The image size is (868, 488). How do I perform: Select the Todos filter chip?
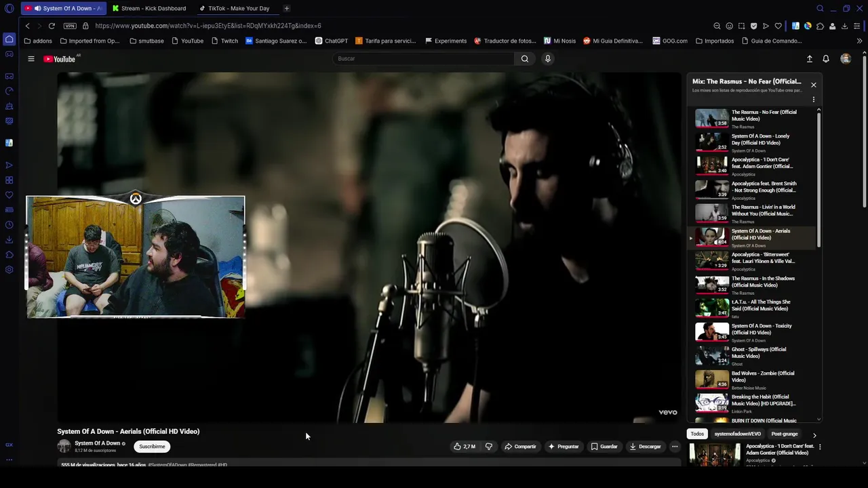point(697,434)
